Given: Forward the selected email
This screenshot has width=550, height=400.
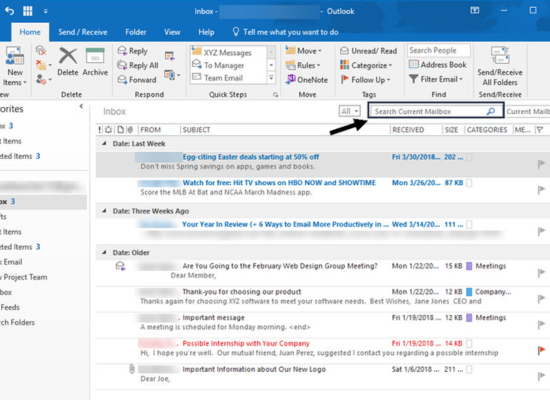Looking at the screenshot, I should click(137, 80).
